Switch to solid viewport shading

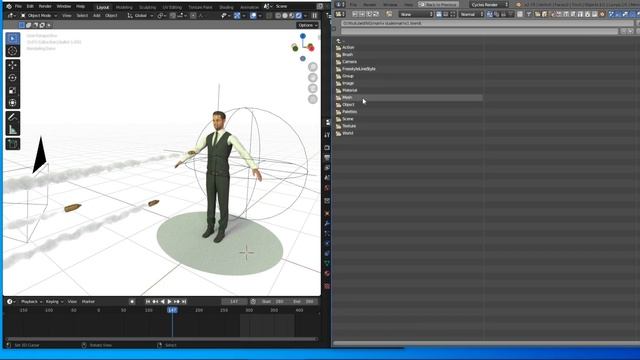tap(285, 16)
